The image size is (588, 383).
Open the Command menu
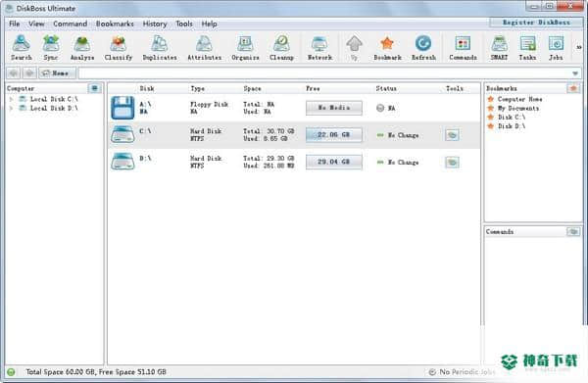coord(71,24)
